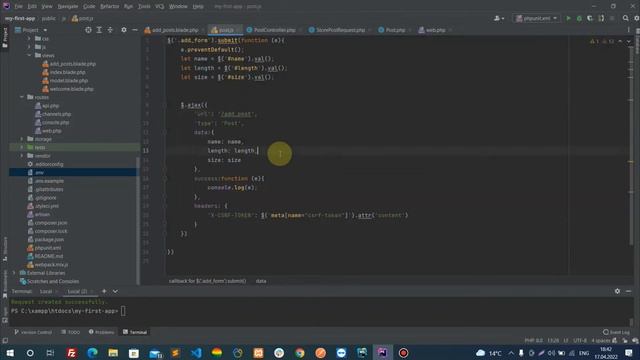Expand the css folder in project tree
640x360 pixels.
point(29,38)
